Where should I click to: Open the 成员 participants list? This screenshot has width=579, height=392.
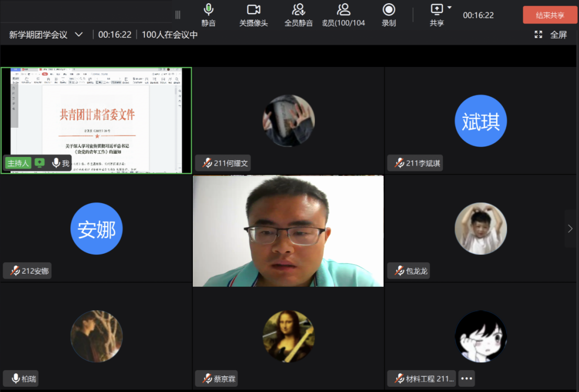344,10
